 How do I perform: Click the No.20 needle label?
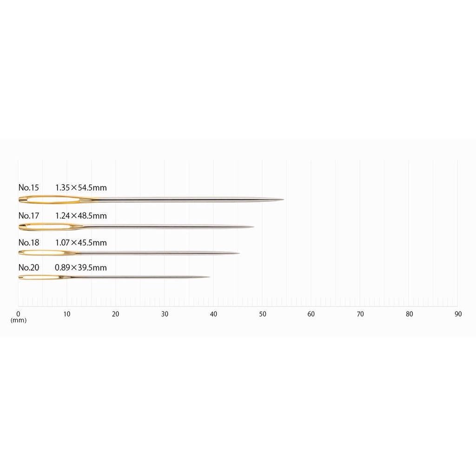[x=28, y=267]
